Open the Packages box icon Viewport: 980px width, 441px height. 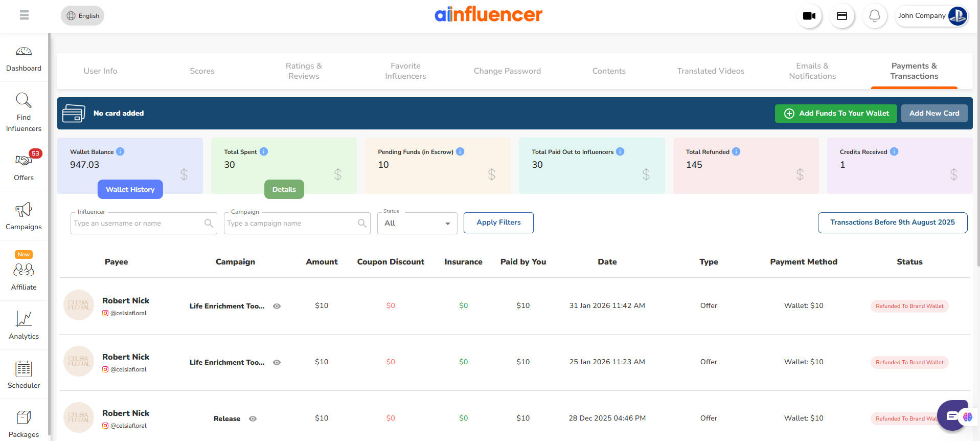click(x=24, y=417)
